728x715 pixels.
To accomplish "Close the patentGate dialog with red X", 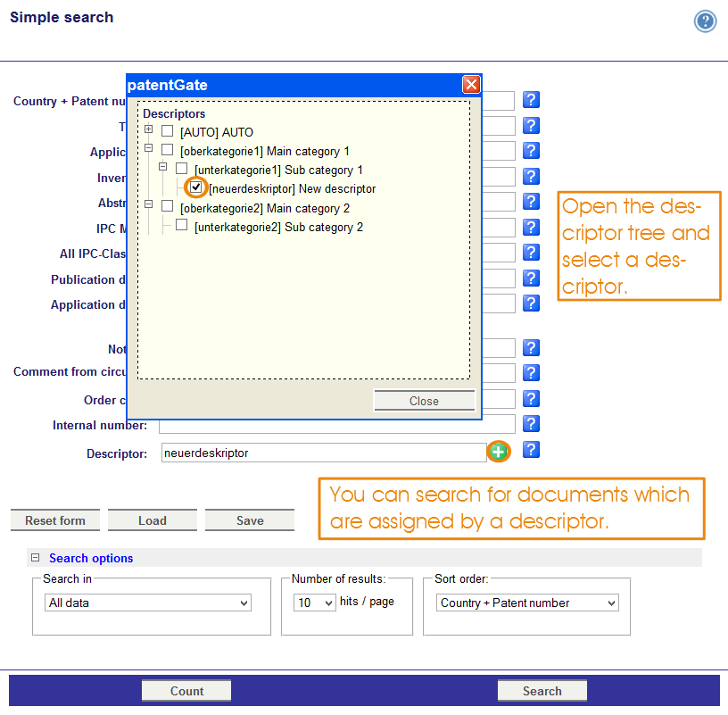I will click(471, 85).
